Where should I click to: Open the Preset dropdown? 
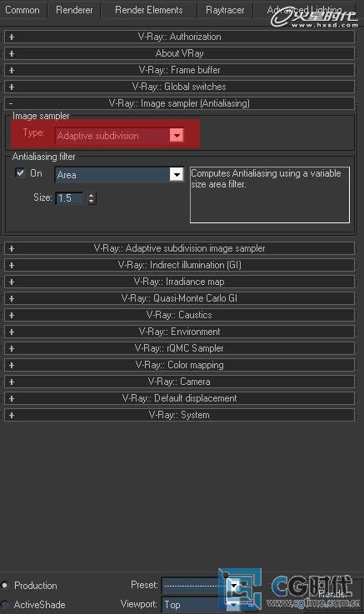[202, 586]
